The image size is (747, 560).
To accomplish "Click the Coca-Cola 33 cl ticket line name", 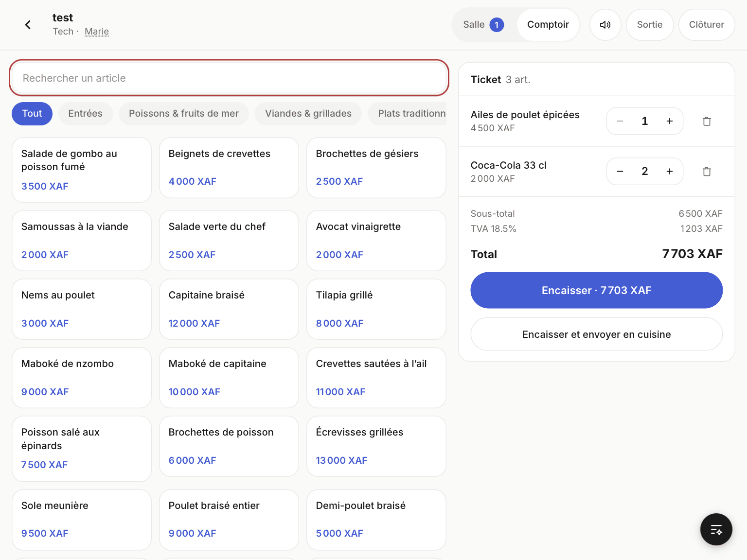I will [508, 165].
